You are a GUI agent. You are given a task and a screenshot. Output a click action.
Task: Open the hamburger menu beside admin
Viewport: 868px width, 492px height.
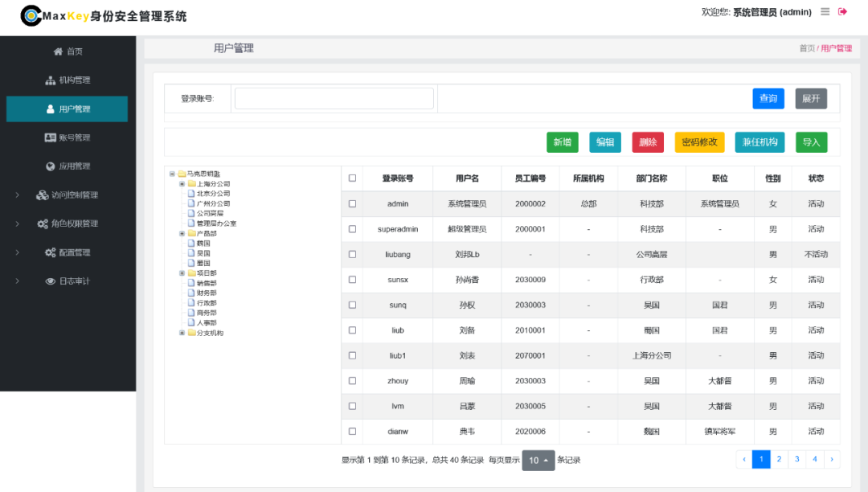[x=825, y=11]
